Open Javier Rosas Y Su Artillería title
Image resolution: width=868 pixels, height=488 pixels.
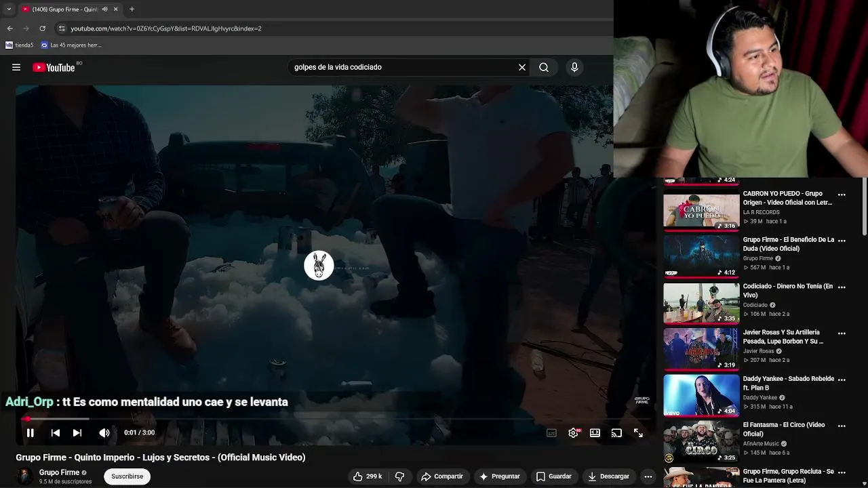pos(783,337)
